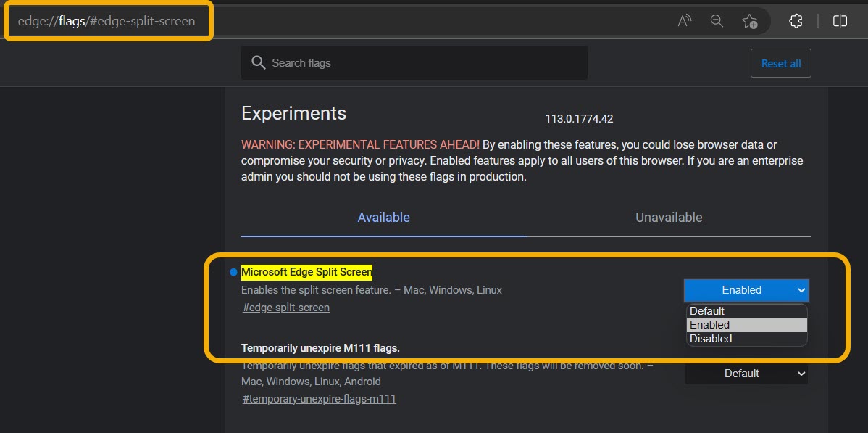868x433 pixels.
Task: Select Default in the open dropdown list
Action: (x=709, y=310)
